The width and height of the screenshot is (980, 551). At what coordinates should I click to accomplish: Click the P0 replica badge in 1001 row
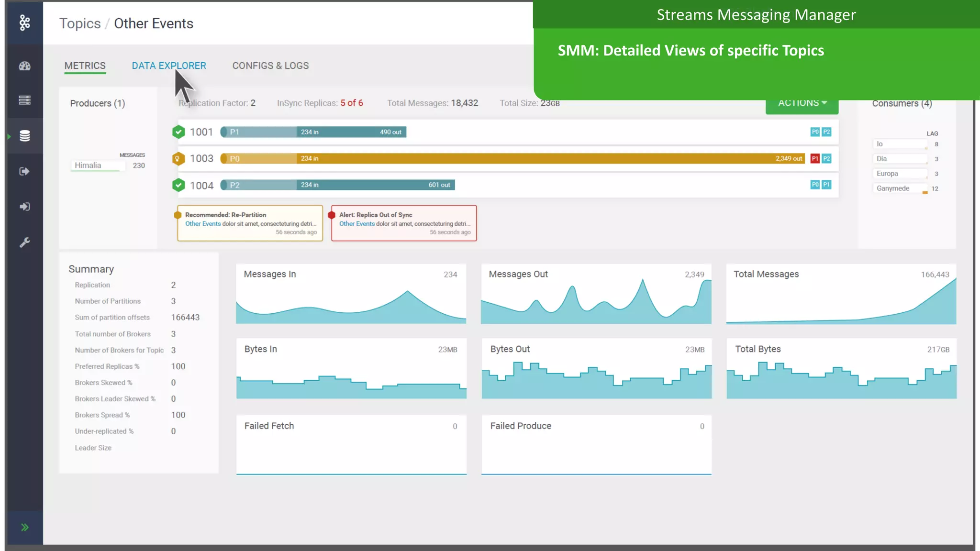pos(815,132)
